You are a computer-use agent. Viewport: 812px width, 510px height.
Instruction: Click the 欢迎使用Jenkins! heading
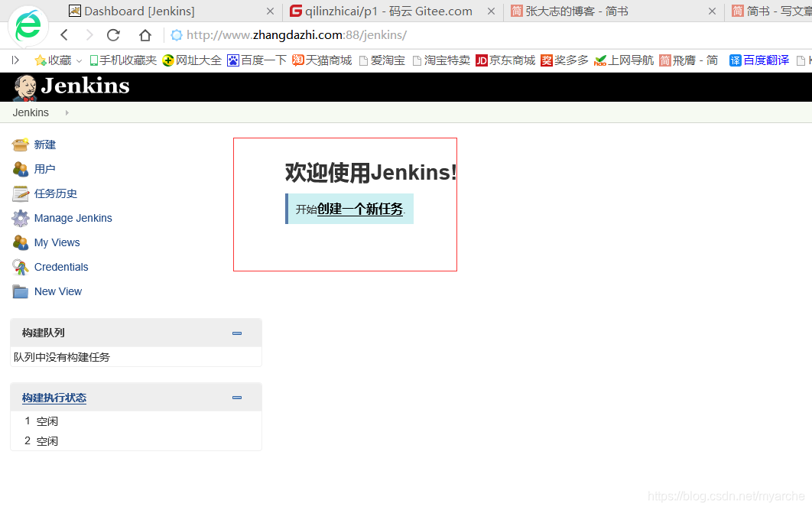tap(371, 172)
